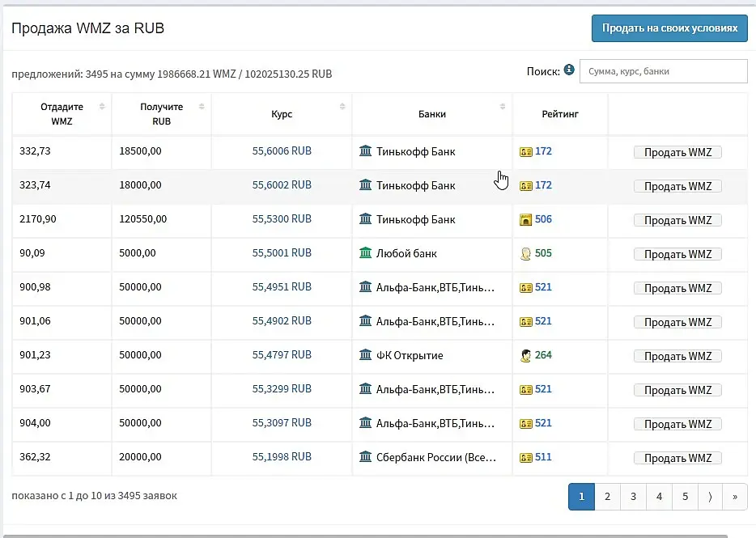
Task: Click bank icon in the 900,98 WMZ row
Action: [x=366, y=287]
